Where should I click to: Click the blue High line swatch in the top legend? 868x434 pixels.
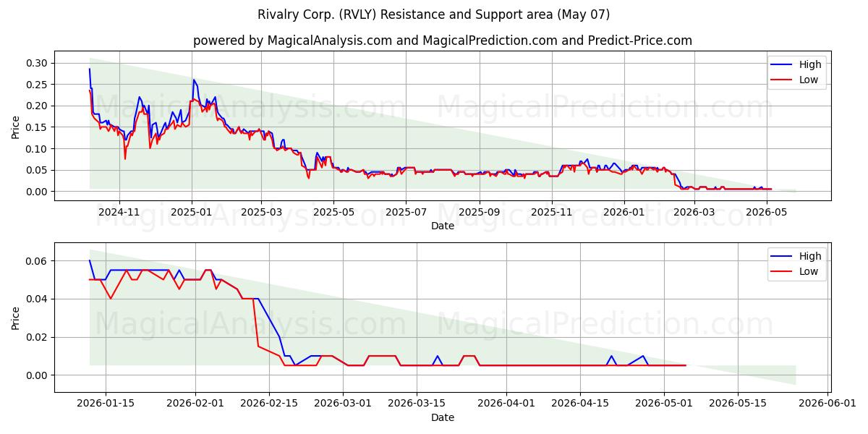tap(782, 65)
